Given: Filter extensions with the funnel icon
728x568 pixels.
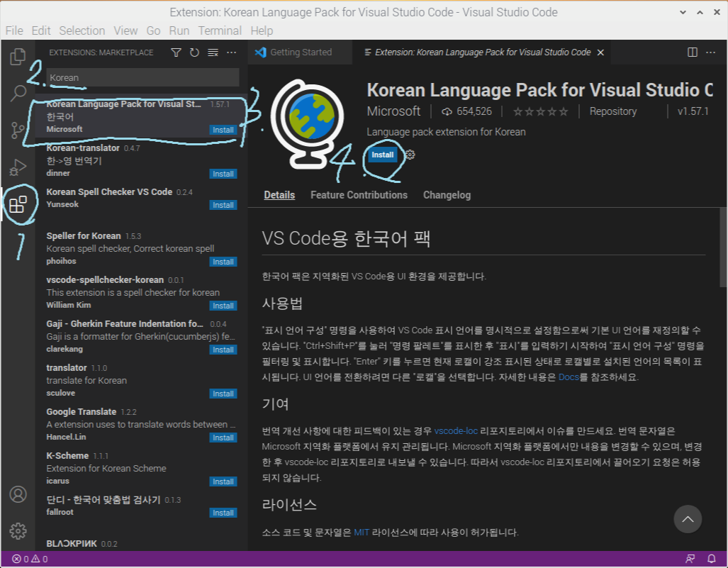Looking at the screenshot, I should coord(176,52).
